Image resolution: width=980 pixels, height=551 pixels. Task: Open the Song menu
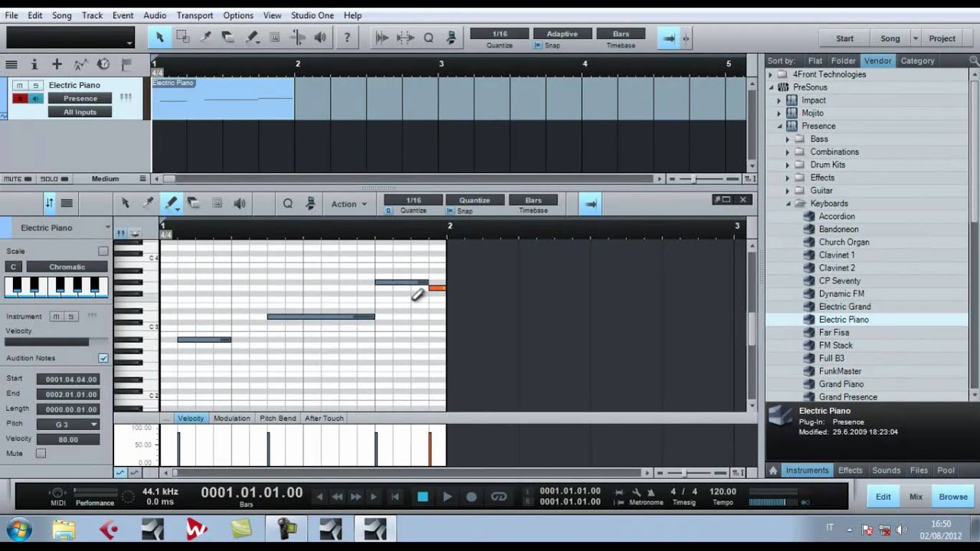(61, 15)
